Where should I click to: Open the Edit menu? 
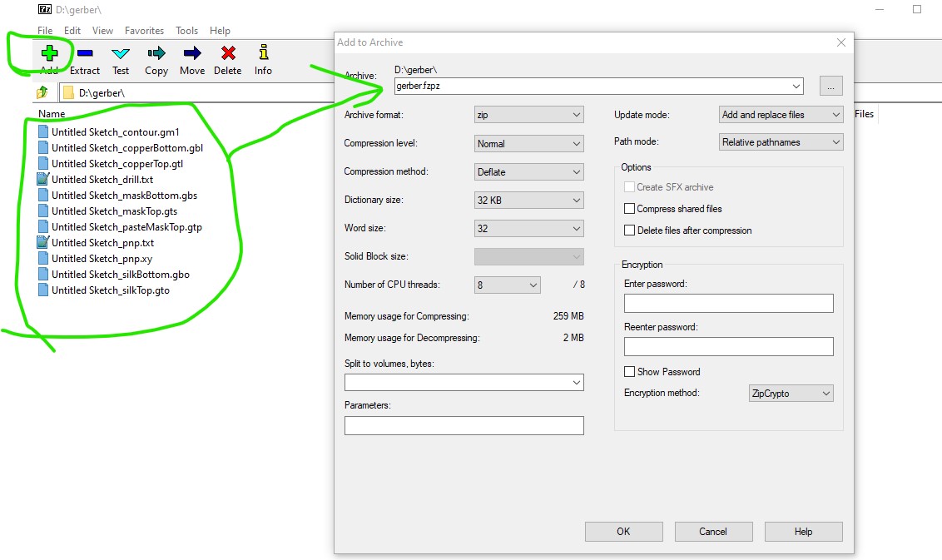tap(72, 31)
